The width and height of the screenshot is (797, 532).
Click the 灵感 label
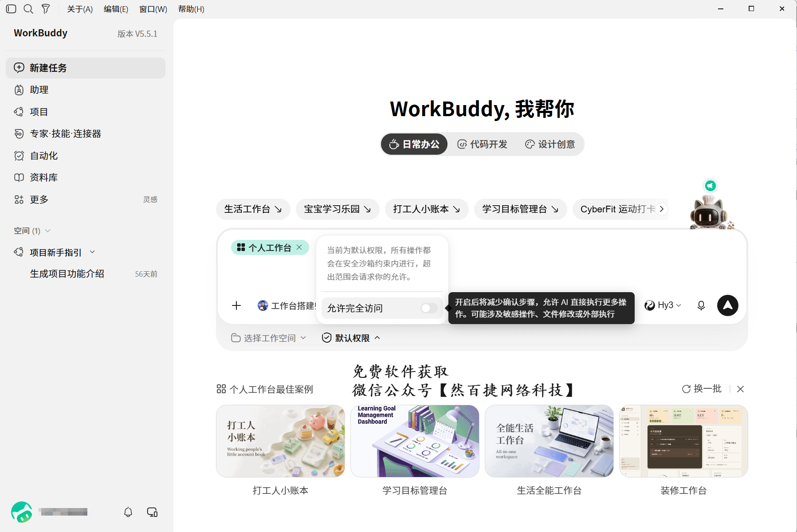(150, 199)
